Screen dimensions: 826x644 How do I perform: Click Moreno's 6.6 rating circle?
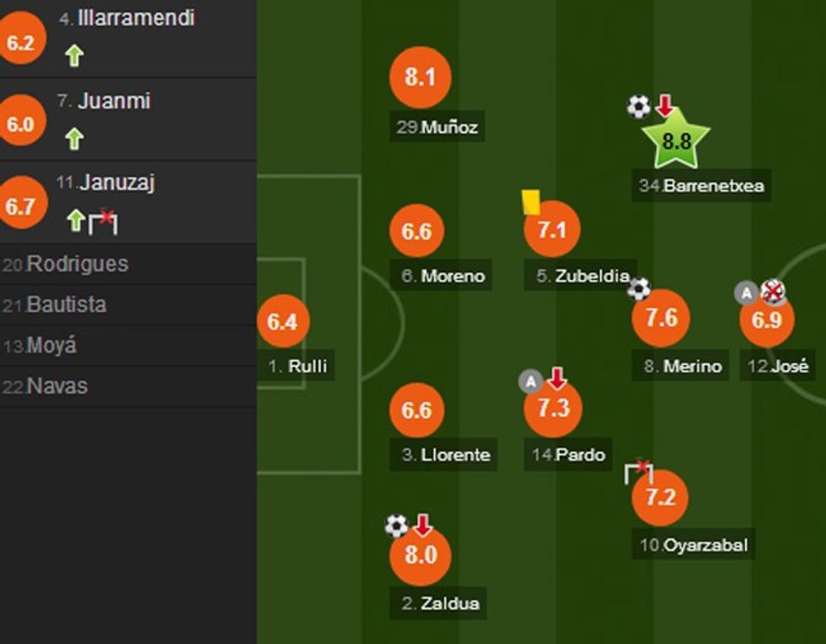[x=417, y=231]
